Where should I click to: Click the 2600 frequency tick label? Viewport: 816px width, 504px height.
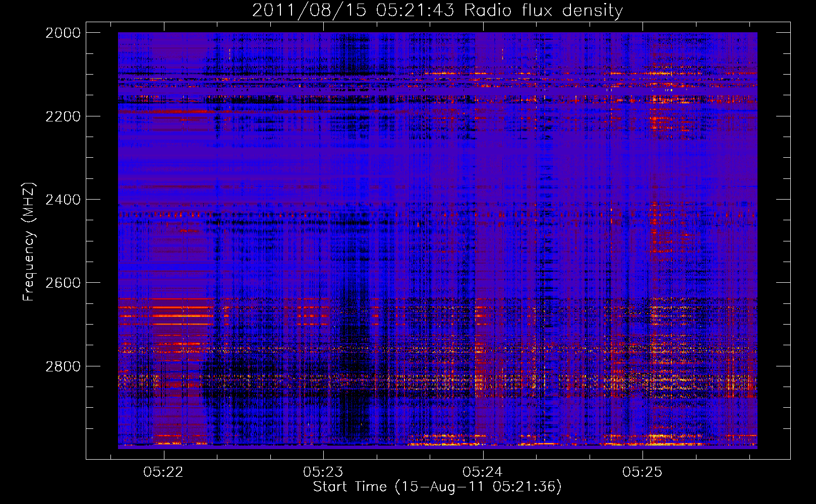click(63, 283)
